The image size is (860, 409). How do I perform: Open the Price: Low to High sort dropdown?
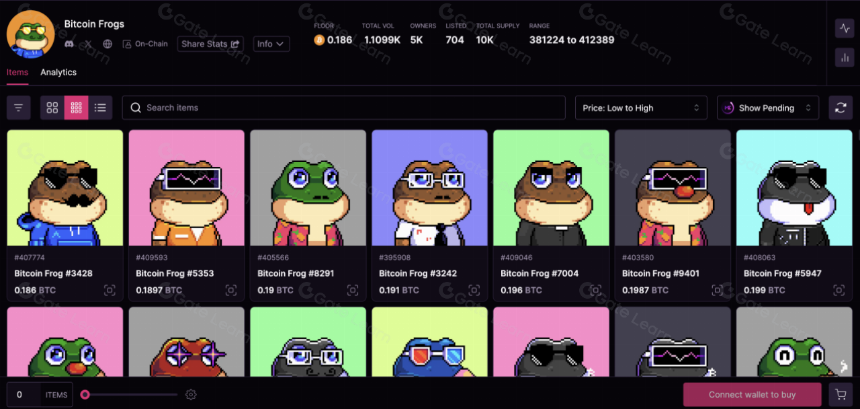[641, 108]
